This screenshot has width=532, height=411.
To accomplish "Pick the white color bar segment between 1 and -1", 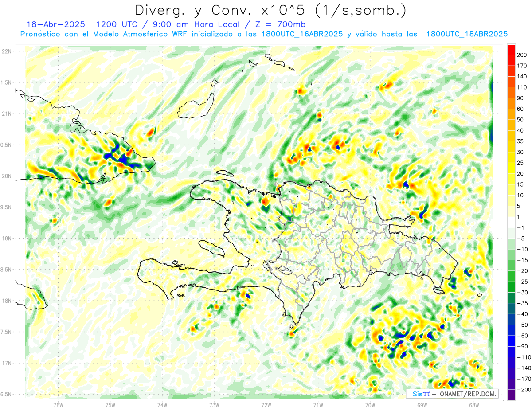I will click(512, 223).
